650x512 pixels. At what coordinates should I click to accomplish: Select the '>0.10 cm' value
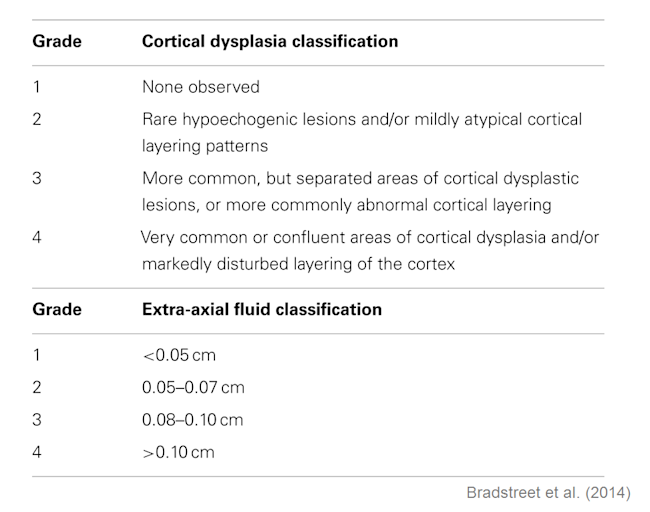pos(178,452)
